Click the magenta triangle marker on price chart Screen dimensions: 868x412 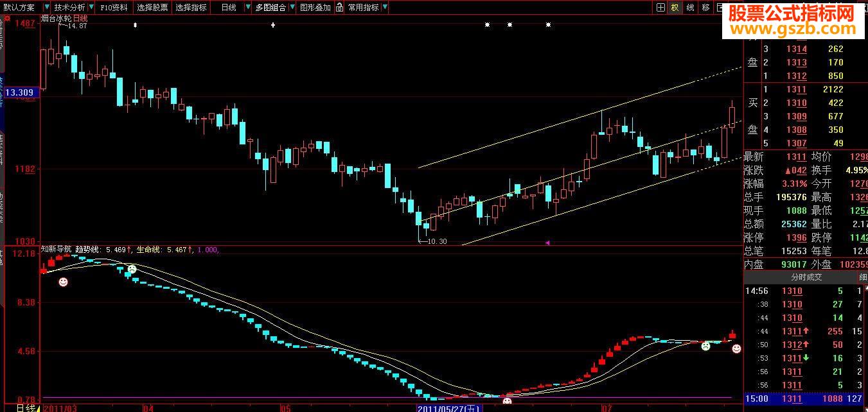point(547,243)
